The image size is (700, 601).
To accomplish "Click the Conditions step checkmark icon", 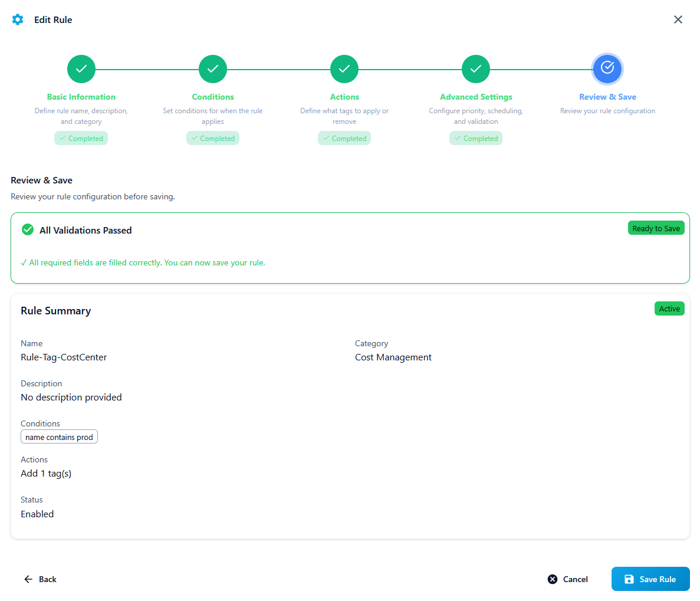I will (x=212, y=68).
